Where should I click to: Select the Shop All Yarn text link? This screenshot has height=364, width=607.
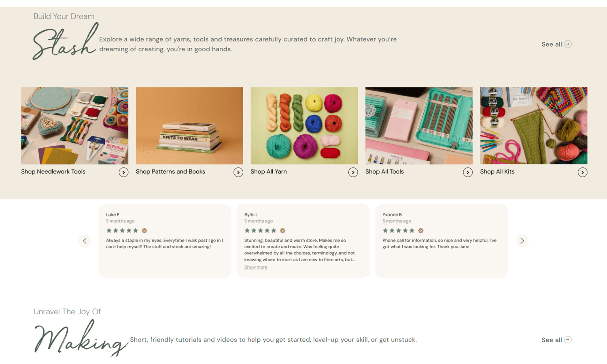269,171
